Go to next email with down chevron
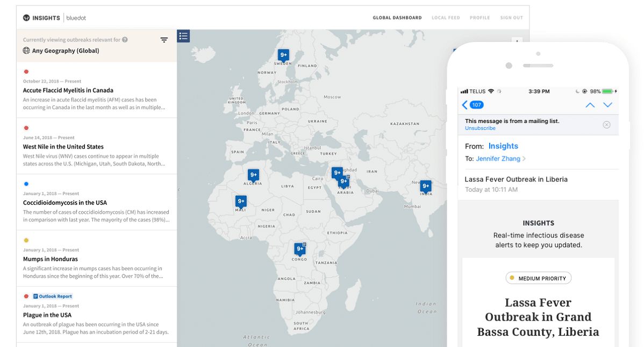 (607, 105)
